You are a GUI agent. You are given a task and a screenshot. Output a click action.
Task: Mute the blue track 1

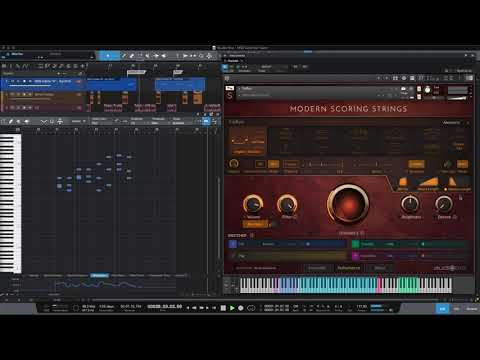coord(13,81)
